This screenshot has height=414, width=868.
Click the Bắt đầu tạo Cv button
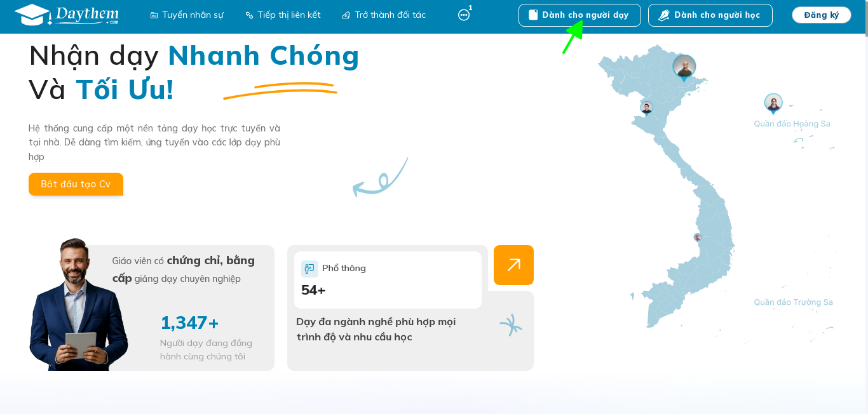pos(76,184)
